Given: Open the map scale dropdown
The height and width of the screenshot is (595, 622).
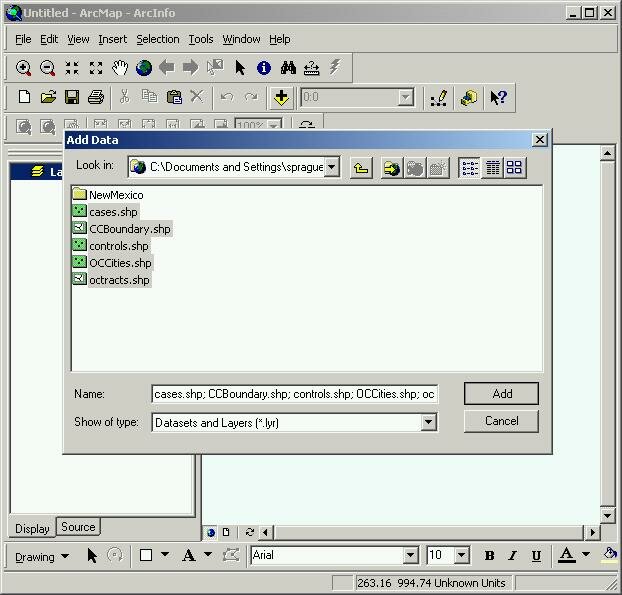Looking at the screenshot, I should point(406,98).
